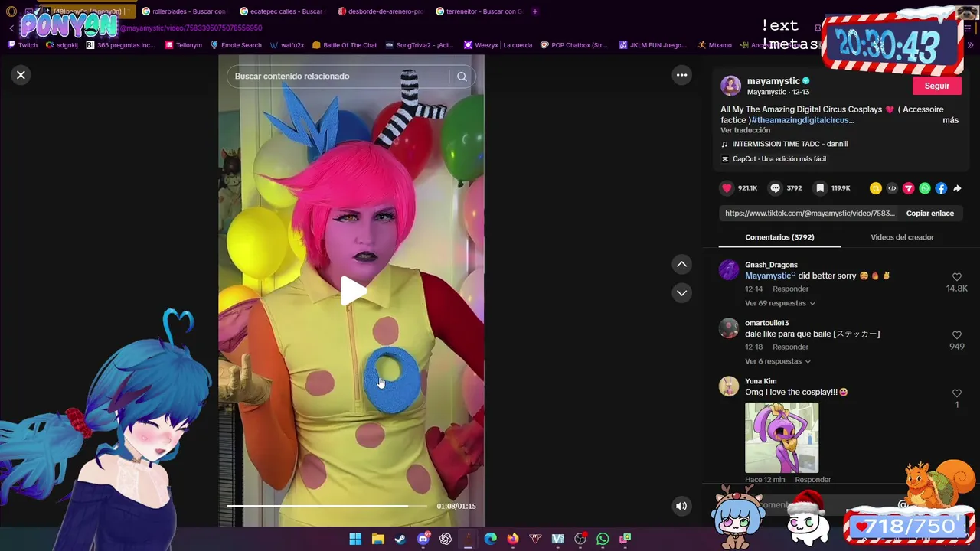This screenshot has height=551, width=980.
Task: Switch to Comentarios (3792) tab
Action: click(779, 237)
